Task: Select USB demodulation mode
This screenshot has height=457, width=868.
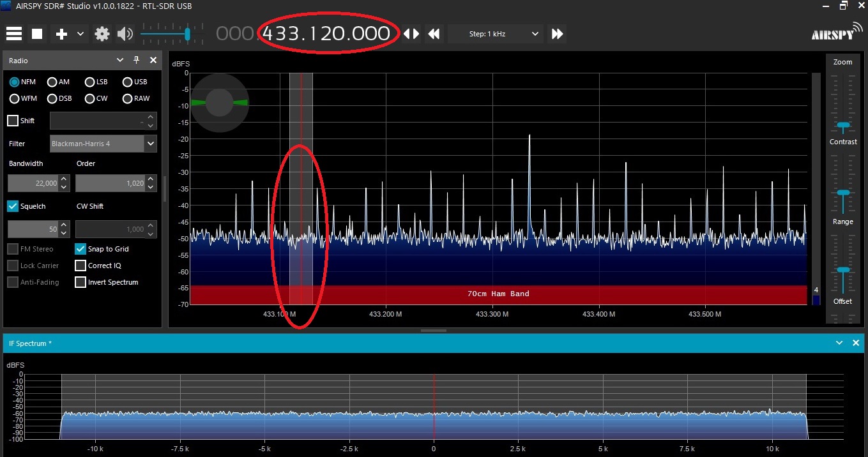Action: coord(135,82)
